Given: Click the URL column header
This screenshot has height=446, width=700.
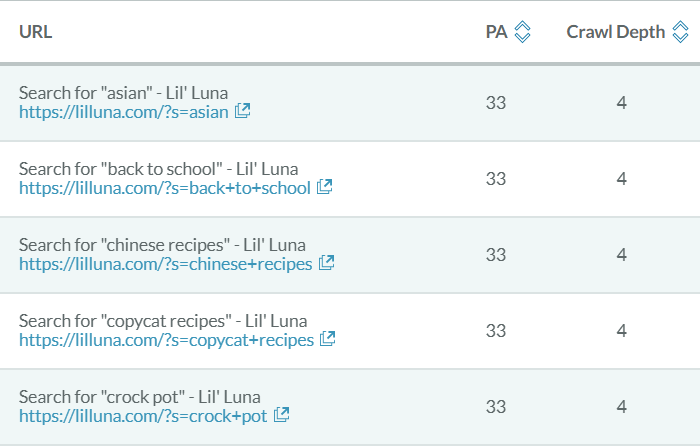Looking at the screenshot, I should pyautogui.click(x=35, y=32).
